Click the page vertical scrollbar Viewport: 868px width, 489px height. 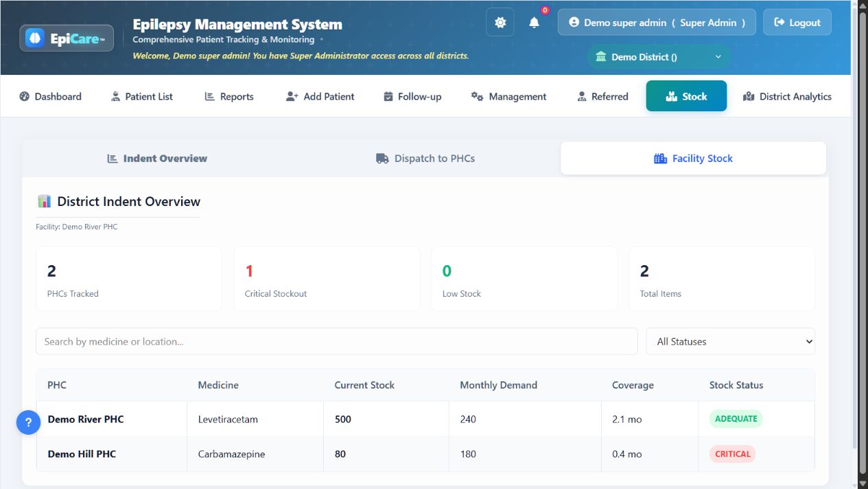863,244
